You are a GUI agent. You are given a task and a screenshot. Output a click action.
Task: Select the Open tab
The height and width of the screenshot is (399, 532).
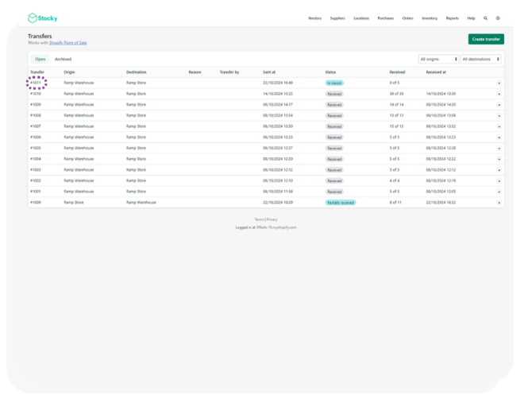(x=40, y=60)
